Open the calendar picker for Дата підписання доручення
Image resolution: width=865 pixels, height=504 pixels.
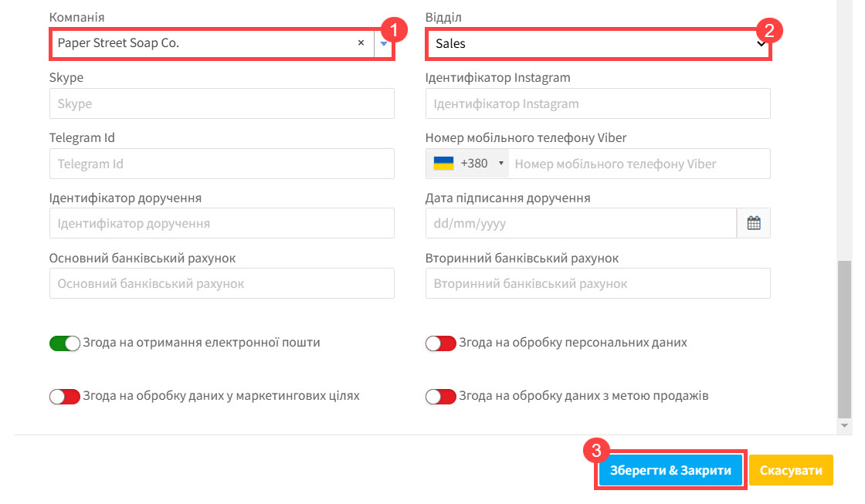pyautogui.click(x=754, y=223)
